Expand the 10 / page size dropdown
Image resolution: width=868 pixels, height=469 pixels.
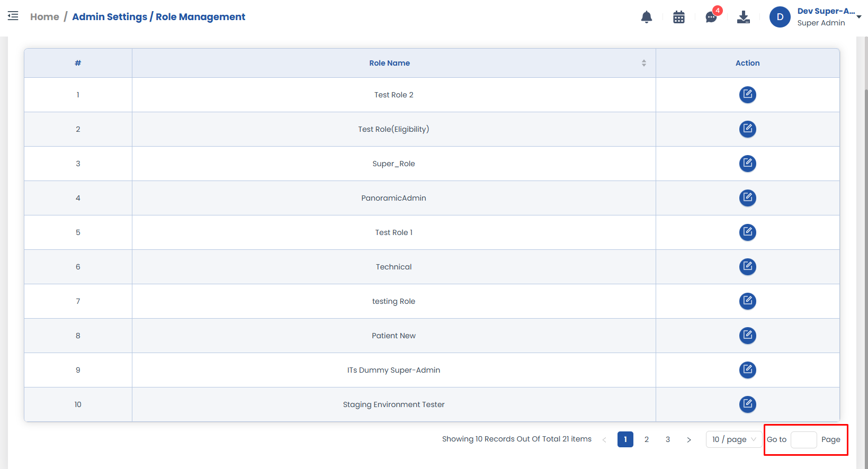click(733, 439)
